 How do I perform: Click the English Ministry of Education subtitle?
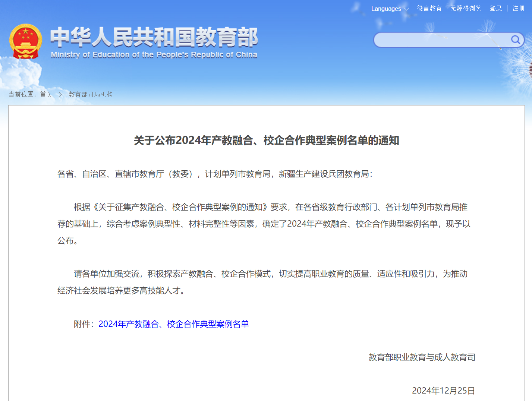click(154, 55)
